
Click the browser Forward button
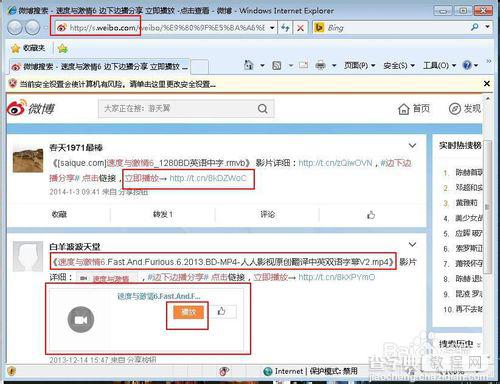click(33, 27)
